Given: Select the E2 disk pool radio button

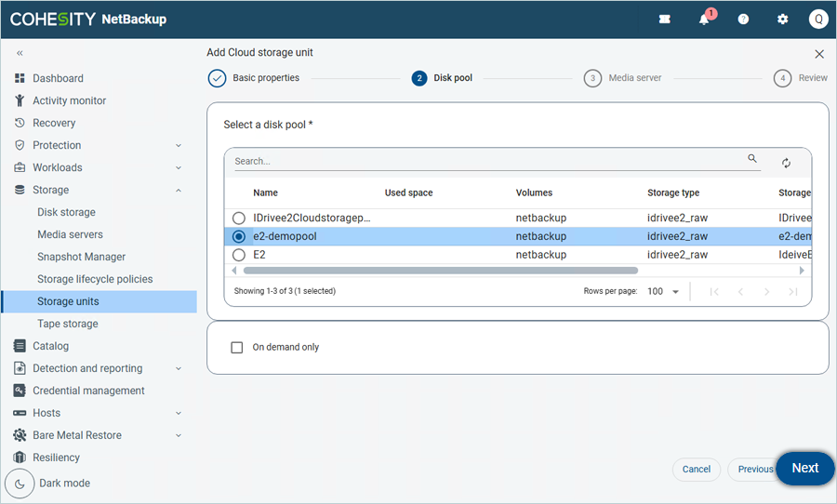Looking at the screenshot, I should coord(239,255).
